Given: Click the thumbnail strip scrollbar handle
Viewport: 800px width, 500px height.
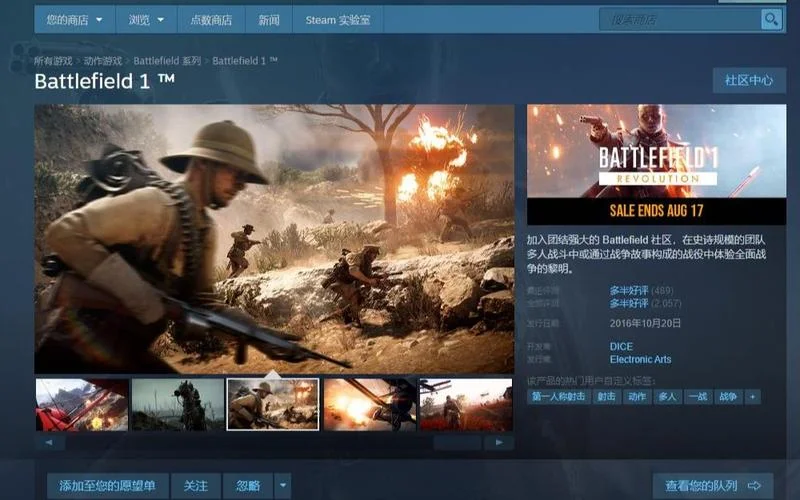Looking at the screenshot, I should point(457,442).
